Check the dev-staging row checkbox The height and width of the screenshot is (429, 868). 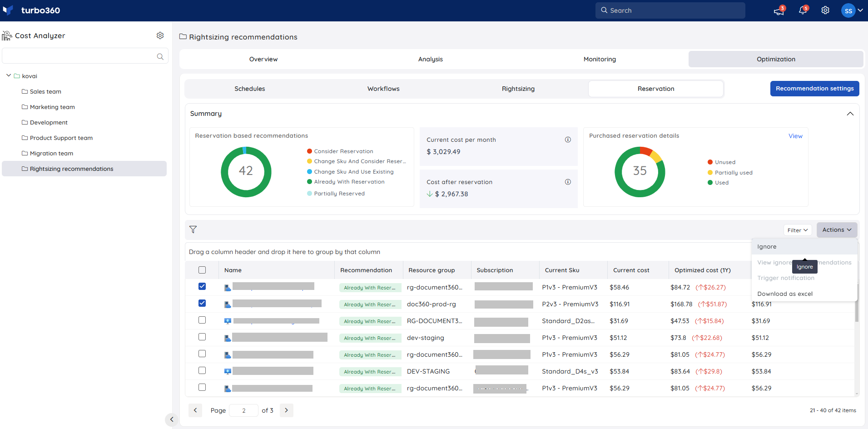pyautogui.click(x=202, y=337)
